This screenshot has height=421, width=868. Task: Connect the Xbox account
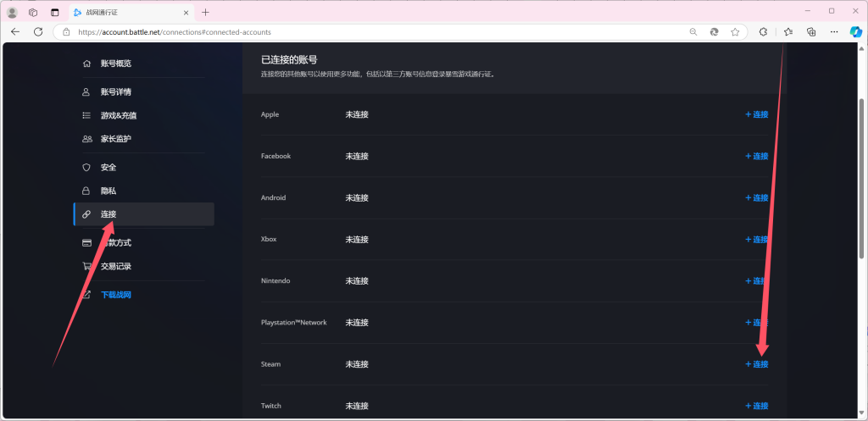pyautogui.click(x=757, y=240)
